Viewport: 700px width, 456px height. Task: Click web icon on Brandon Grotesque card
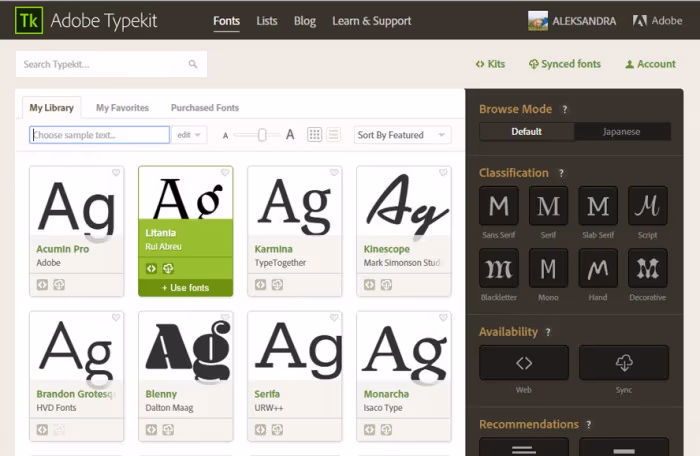tap(42, 430)
